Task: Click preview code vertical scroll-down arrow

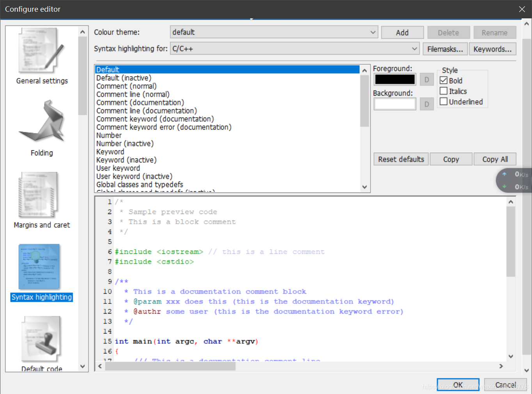Action: pyautogui.click(x=511, y=356)
